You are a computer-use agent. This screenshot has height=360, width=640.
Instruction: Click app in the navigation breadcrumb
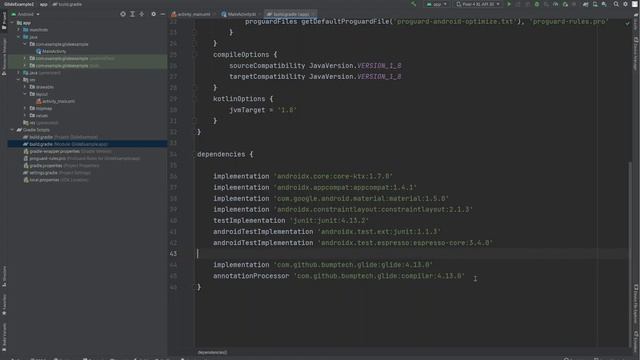pyautogui.click(x=44, y=4)
